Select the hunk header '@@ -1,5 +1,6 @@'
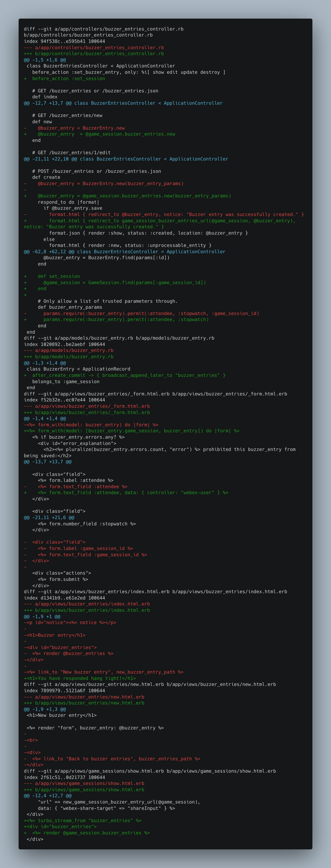This screenshot has height=868, width=331. coord(45,60)
